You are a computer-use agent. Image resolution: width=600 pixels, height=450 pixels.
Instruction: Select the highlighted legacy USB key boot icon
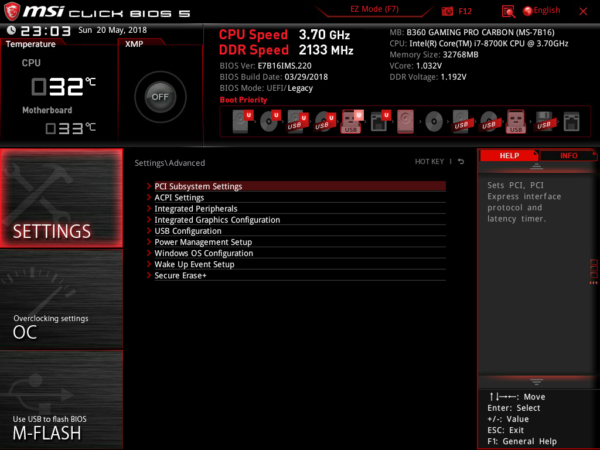point(516,121)
